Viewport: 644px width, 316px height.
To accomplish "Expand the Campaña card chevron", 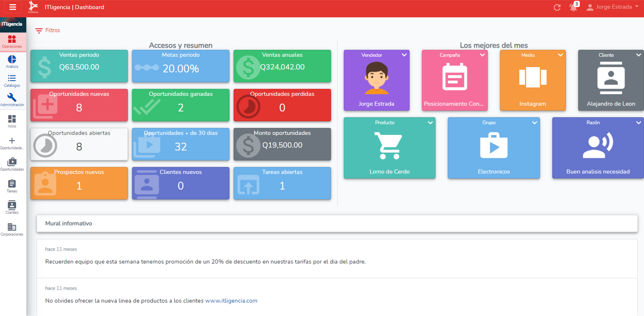I will click(482, 55).
